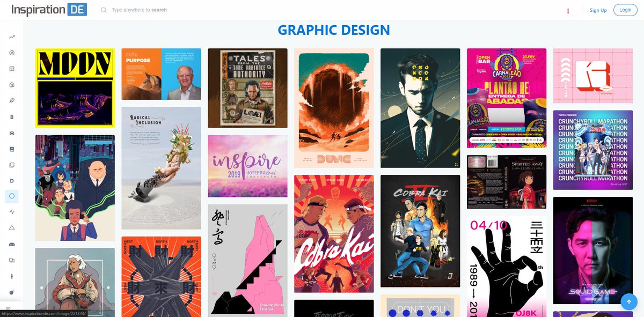Open the 'Our Purpose' orange horse design

point(161,74)
